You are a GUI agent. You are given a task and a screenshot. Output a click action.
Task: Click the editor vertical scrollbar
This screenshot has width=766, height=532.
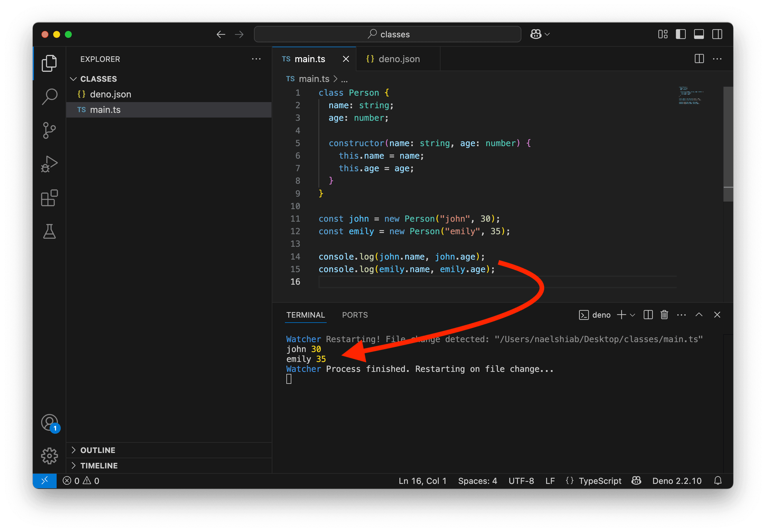point(728,144)
